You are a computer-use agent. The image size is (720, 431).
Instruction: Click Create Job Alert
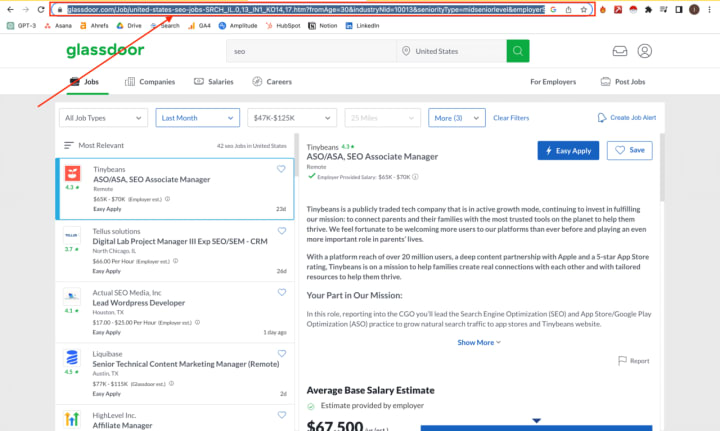(627, 118)
